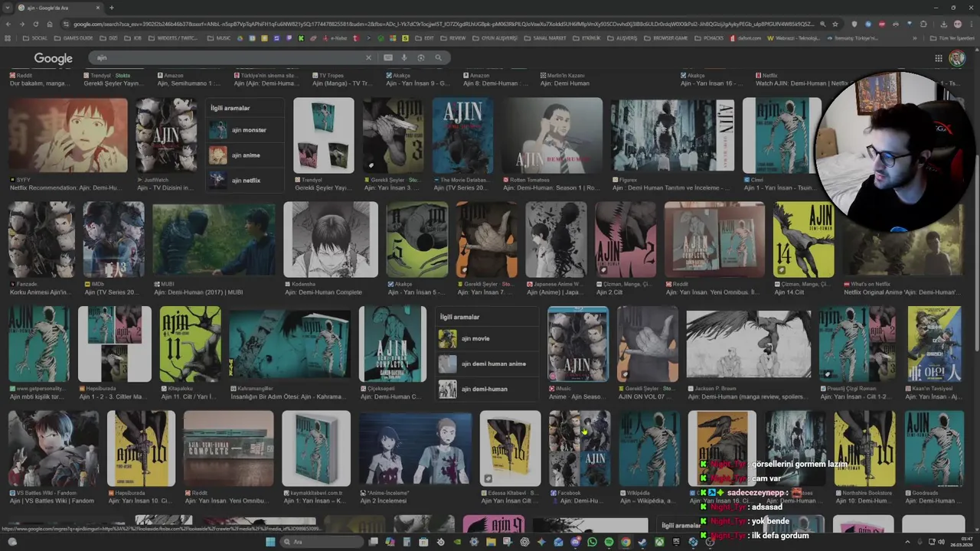Open File Explorer from the taskbar
The width and height of the screenshot is (980, 551).
click(491, 542)
